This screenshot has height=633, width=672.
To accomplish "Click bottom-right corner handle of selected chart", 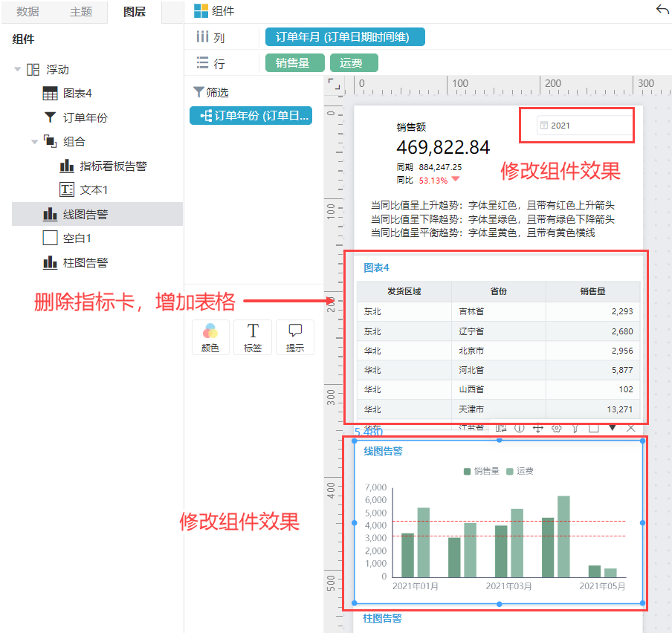I will click(642, 603).
